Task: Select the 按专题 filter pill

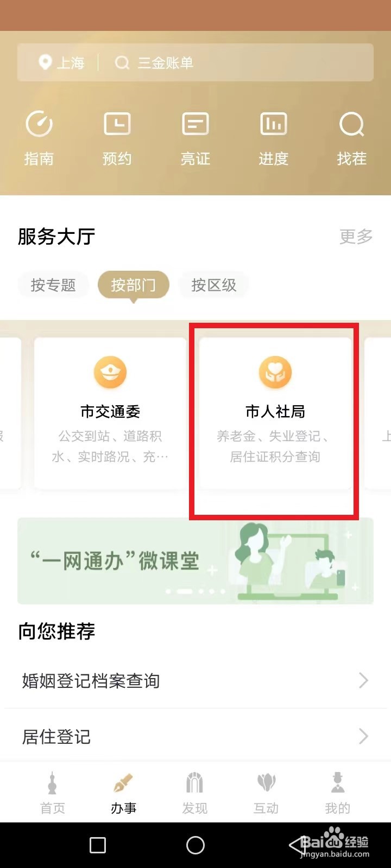Action: click(x=53, y=285)
